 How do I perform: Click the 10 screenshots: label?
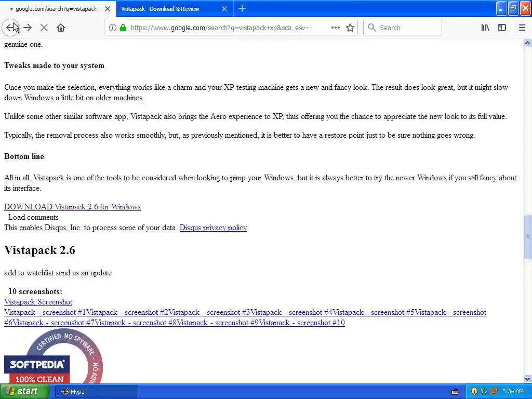[x=35, y=291]
